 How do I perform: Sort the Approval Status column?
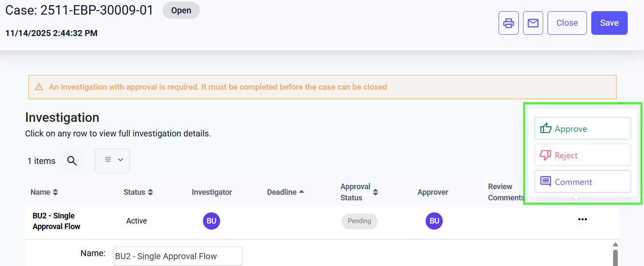pyautogui.click(x=375, y=192)
